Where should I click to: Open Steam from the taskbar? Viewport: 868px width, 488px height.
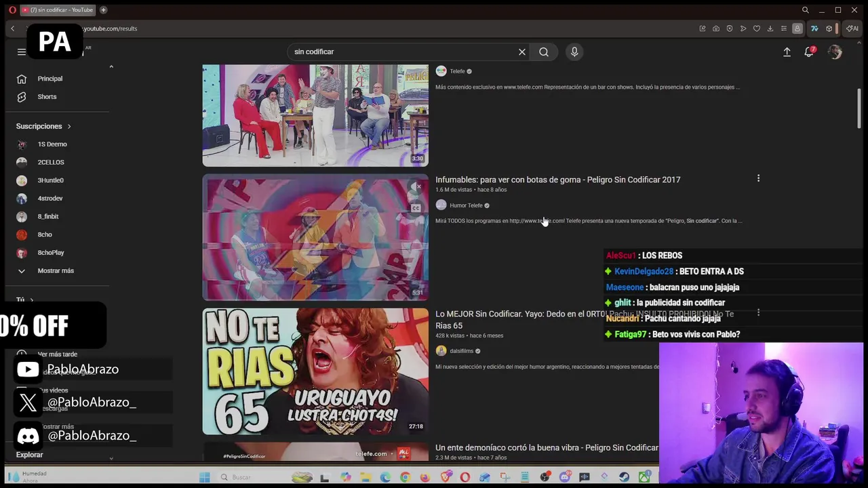(x=624, y=477)
